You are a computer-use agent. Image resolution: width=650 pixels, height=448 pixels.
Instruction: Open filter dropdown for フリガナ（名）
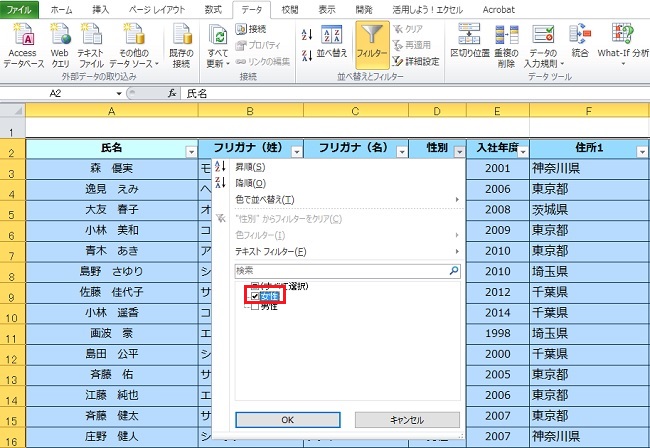pos(402,152)
